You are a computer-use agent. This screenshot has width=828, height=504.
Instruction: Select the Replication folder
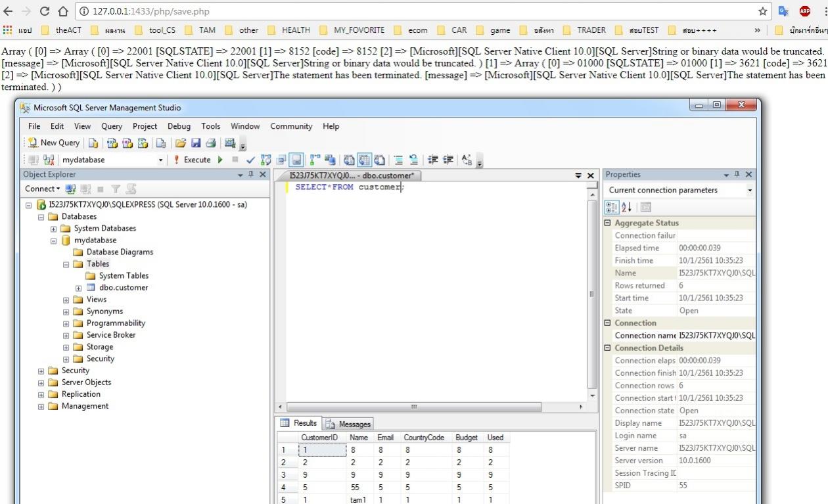click(x=81, y=394)
